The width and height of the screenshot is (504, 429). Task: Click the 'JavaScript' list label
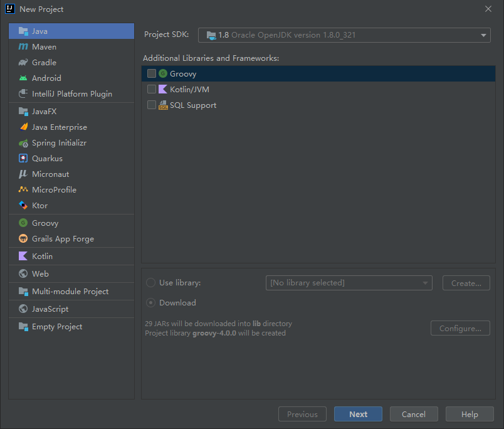tap(50, 309)
